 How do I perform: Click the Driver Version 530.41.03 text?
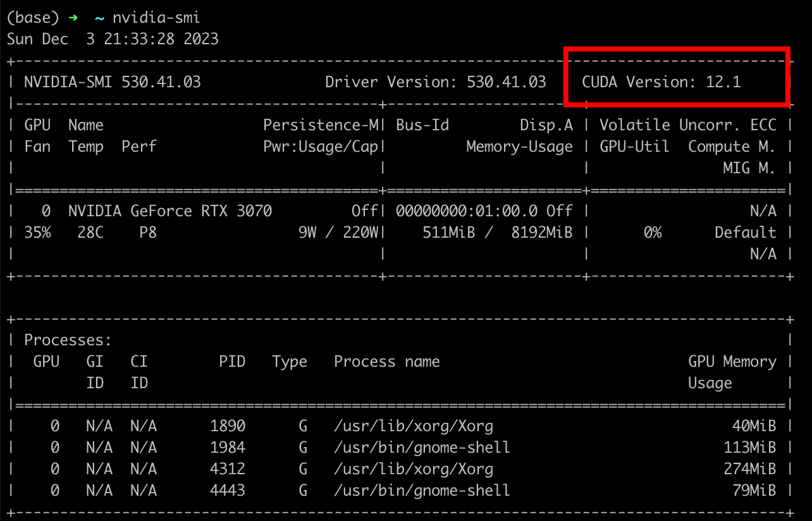pyautogui.click(x=435, y=82)
